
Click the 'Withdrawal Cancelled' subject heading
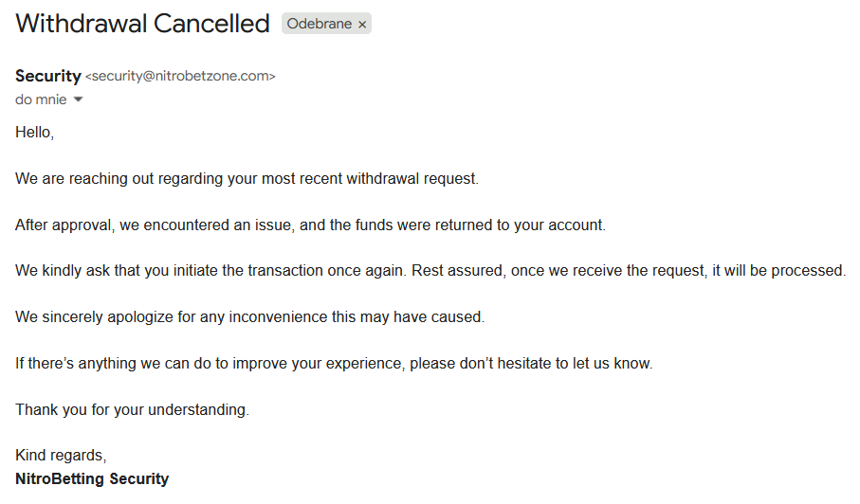[x=142, y=24]
